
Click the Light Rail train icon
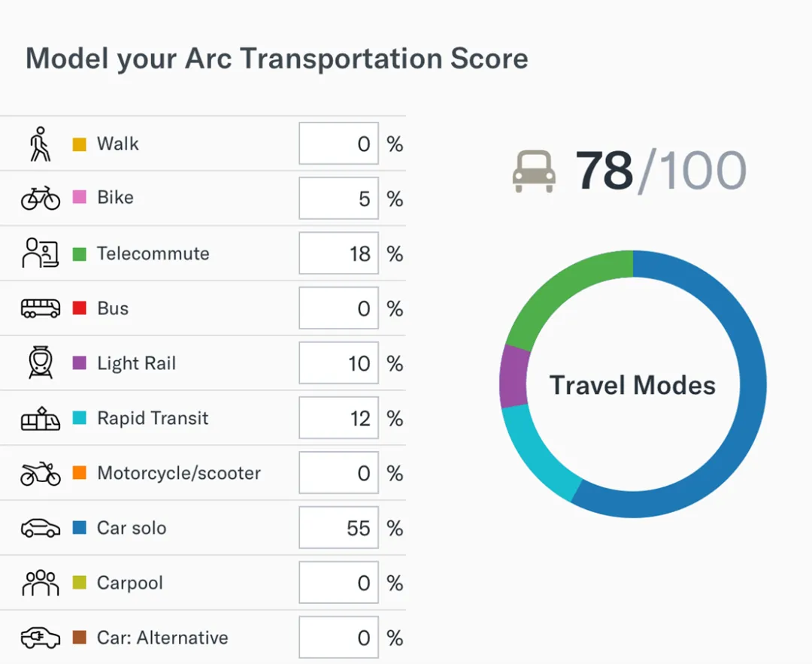point(40,363)
